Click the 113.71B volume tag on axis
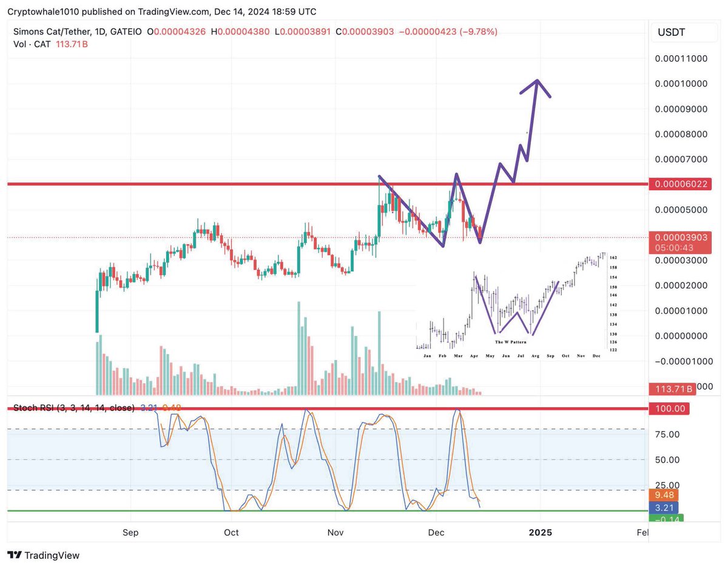Viewport: 728px width, 568px height. pos(671,389)
